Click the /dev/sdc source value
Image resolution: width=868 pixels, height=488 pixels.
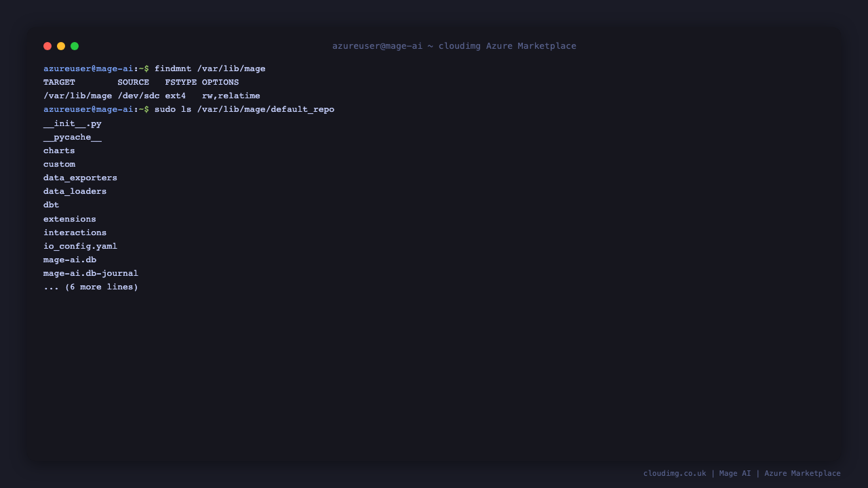139,96
